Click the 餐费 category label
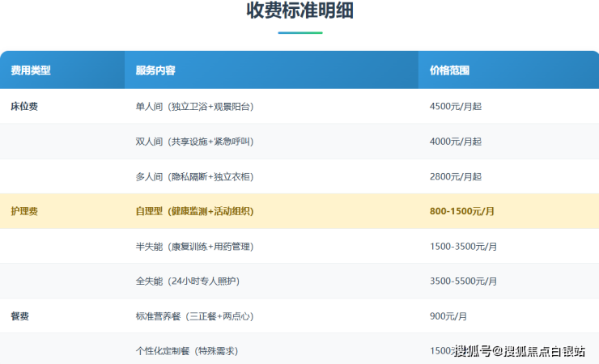The image size is (599, 364). tap(19, 315)
